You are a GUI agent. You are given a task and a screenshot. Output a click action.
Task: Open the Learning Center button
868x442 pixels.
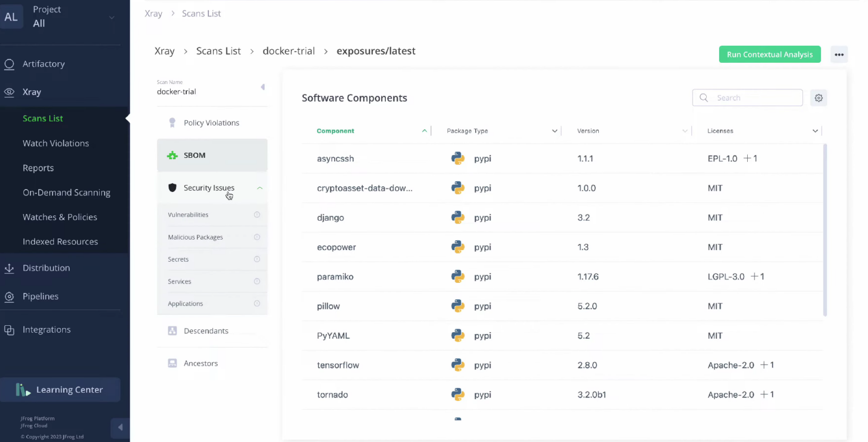60,390
